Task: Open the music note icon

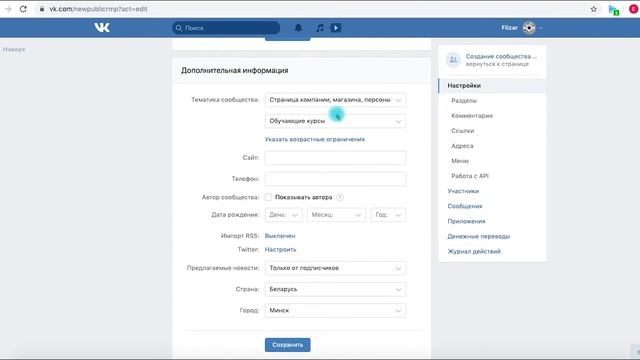Action: [x=320, y=28]
